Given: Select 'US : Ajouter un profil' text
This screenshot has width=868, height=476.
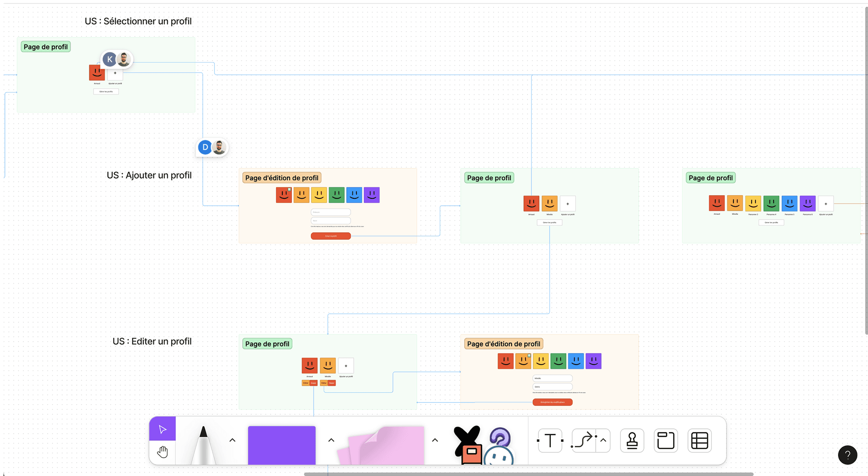Looking at the screenshot, I should click(149, 175).
